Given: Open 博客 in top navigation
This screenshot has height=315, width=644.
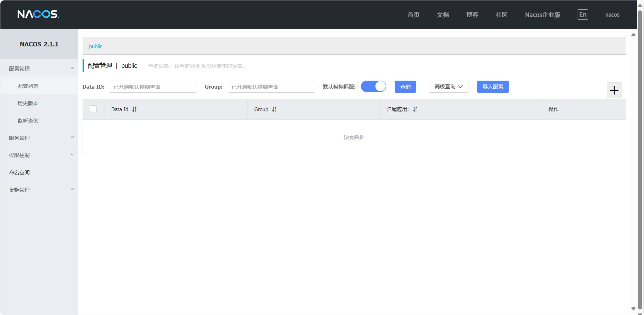Looking at the screenshot, I should pos(472,15).
